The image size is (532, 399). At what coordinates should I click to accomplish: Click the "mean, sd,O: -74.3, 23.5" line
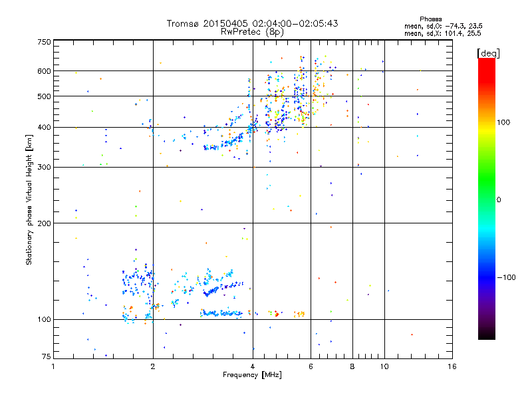click(x=443, y=26)
